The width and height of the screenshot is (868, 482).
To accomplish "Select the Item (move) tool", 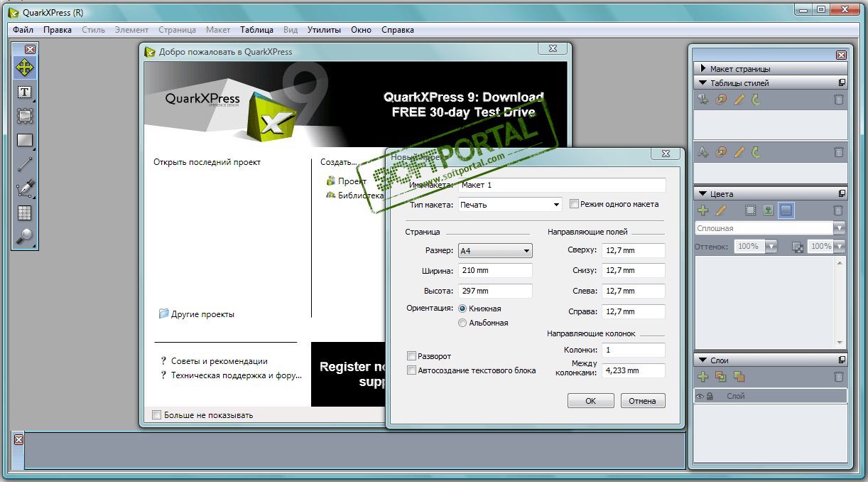I will [x=25, y=68].
